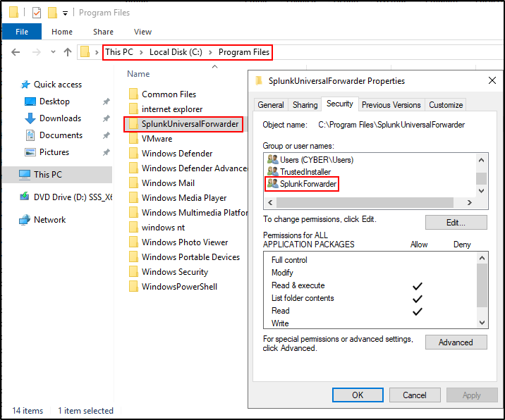Click Cancel in Properties dialog
The image size is (505, 420).
point(415,395)
